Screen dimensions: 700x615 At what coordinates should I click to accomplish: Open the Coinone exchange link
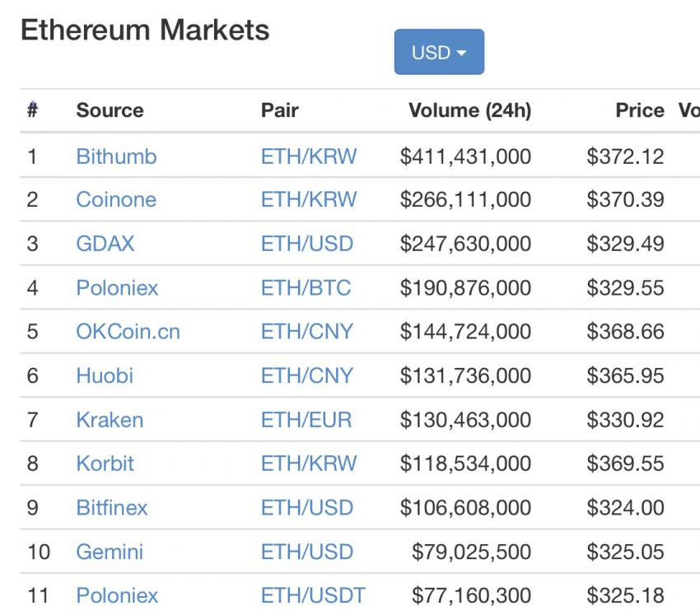pos(116,199)
